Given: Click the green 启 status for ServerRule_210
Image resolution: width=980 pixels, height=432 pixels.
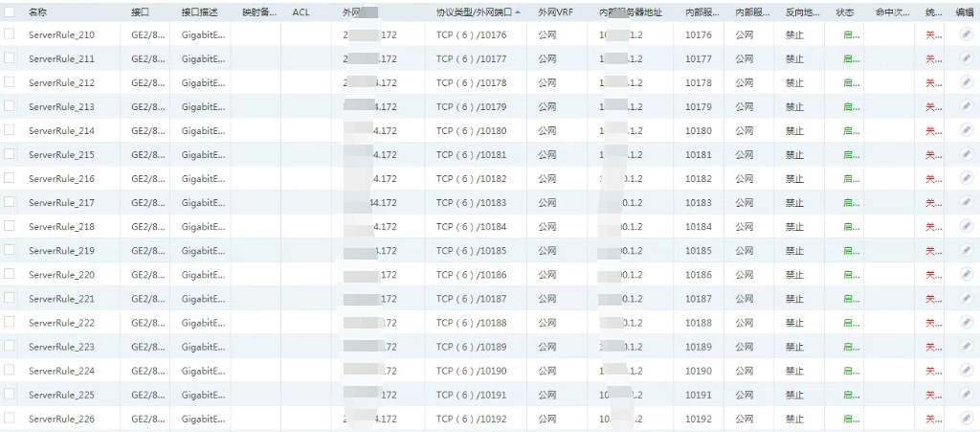Looking at the screenshot, I should pos(851,35).
